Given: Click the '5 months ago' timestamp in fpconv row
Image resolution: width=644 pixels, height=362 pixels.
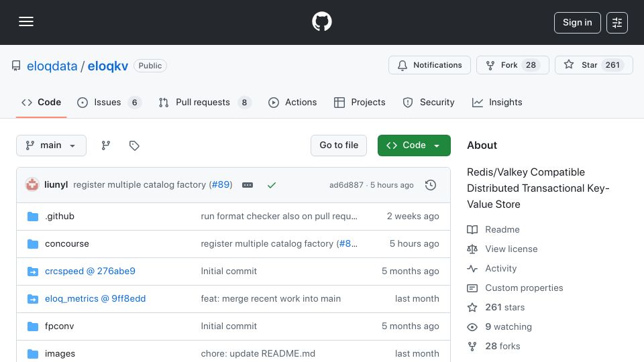Looking at the screenshot, I should click(x=411, y=326).
